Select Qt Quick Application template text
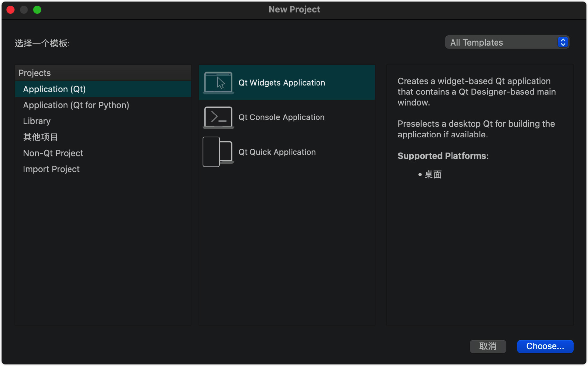 (277, 152)
